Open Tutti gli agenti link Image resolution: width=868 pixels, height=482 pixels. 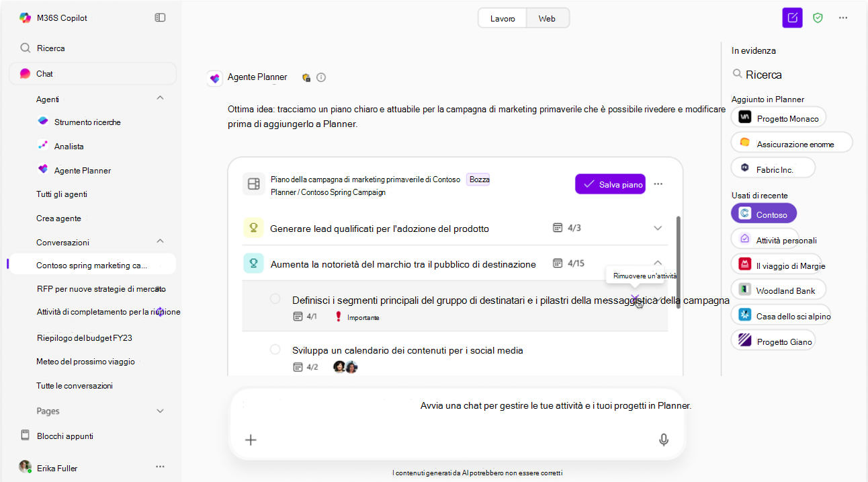click(62, 194)
